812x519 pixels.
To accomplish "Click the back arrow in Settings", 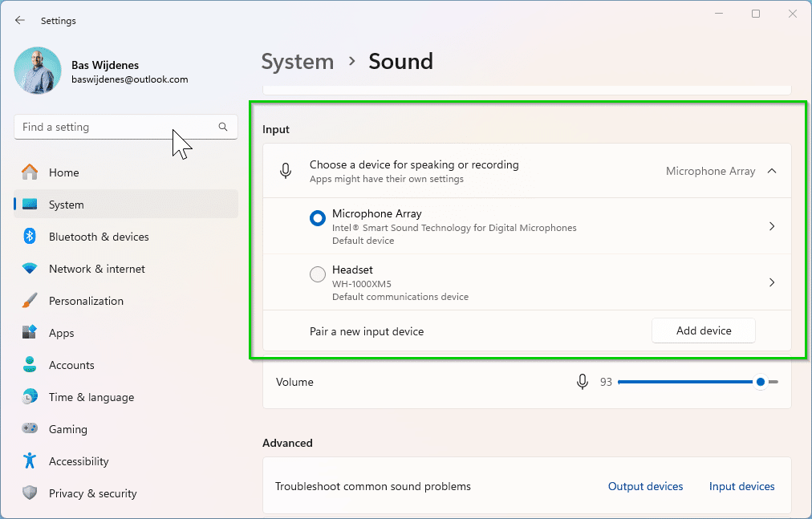I will point(20,21).
